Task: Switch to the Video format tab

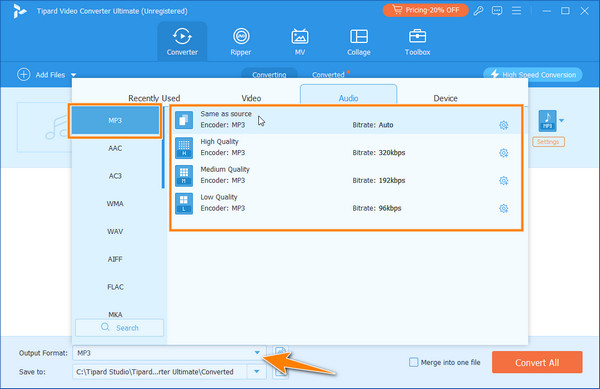Action: (251, 98)
